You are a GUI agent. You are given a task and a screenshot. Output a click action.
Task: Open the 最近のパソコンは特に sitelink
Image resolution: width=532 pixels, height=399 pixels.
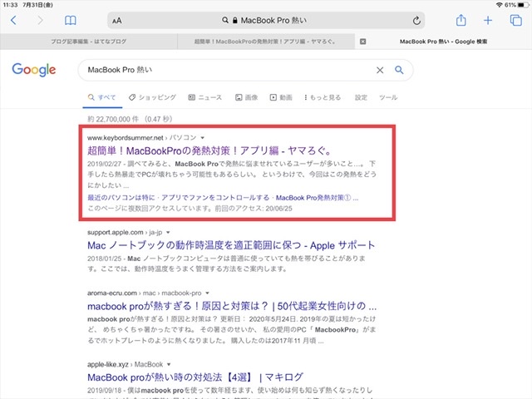[121, 198]
